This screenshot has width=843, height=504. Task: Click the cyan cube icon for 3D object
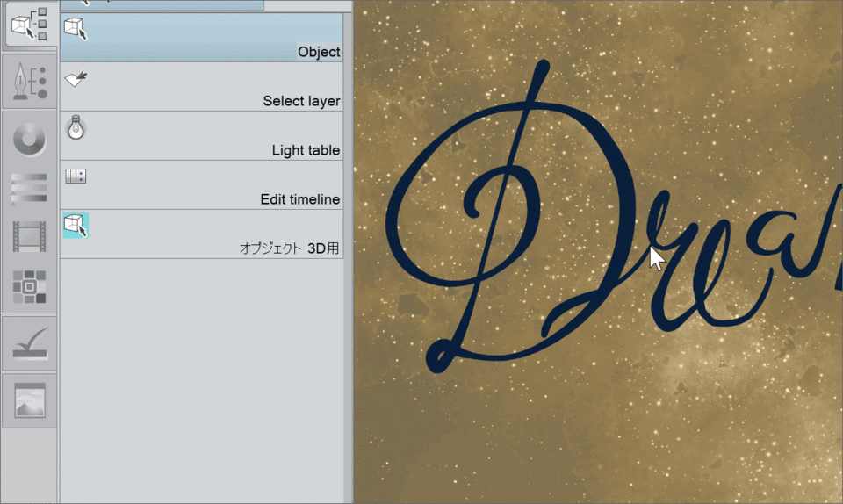(76, 225)
